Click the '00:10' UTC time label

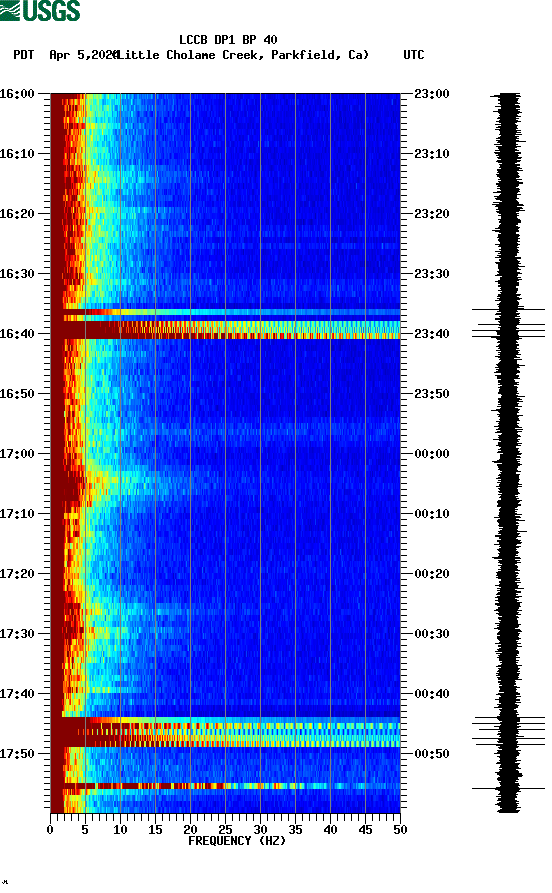click(x=432, y=514)
